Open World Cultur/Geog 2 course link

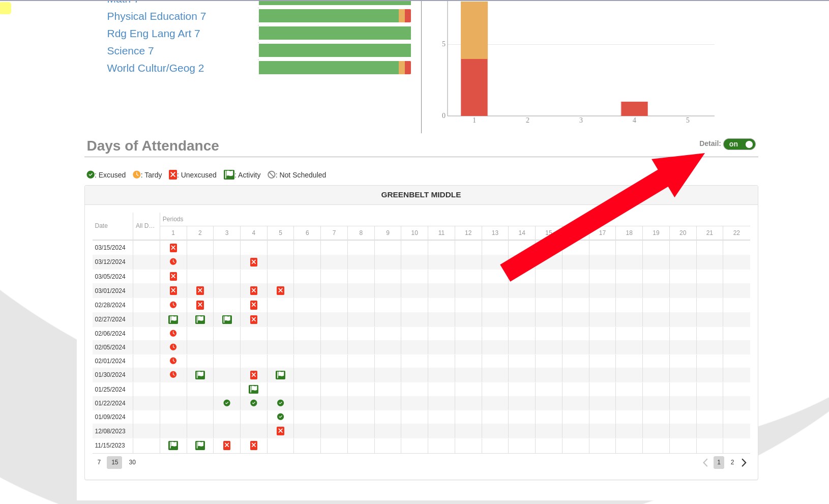155,68
